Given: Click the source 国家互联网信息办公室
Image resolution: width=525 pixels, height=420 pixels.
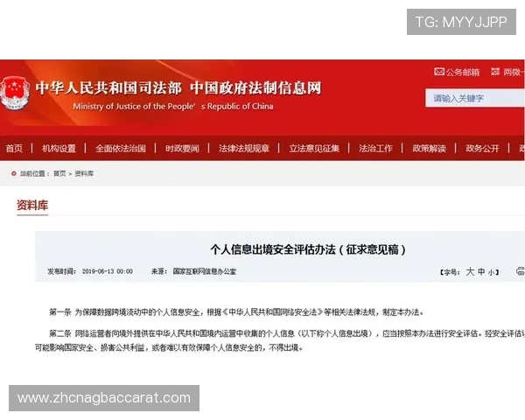Looking at the screenshot, I should pyautogui.click(x=204, y=271).
